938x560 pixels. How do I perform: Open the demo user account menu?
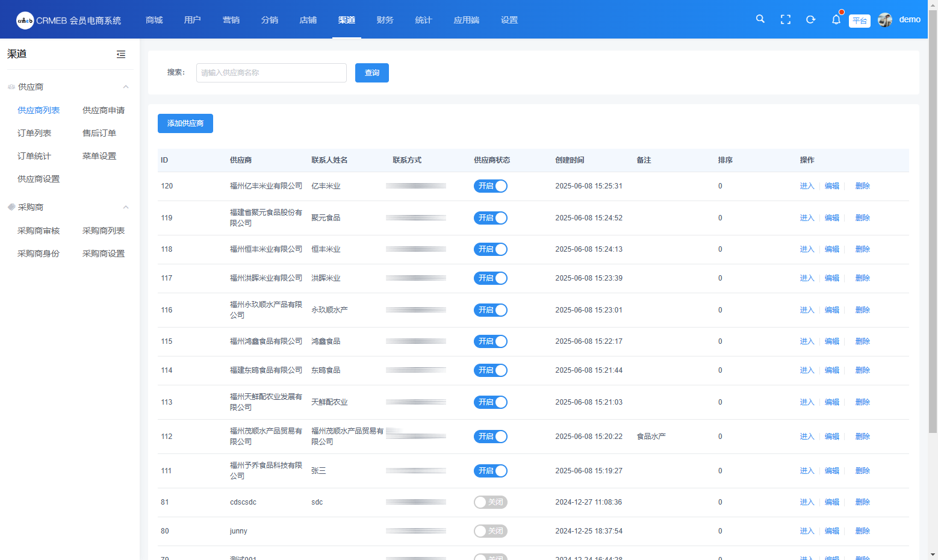[909, 20]
